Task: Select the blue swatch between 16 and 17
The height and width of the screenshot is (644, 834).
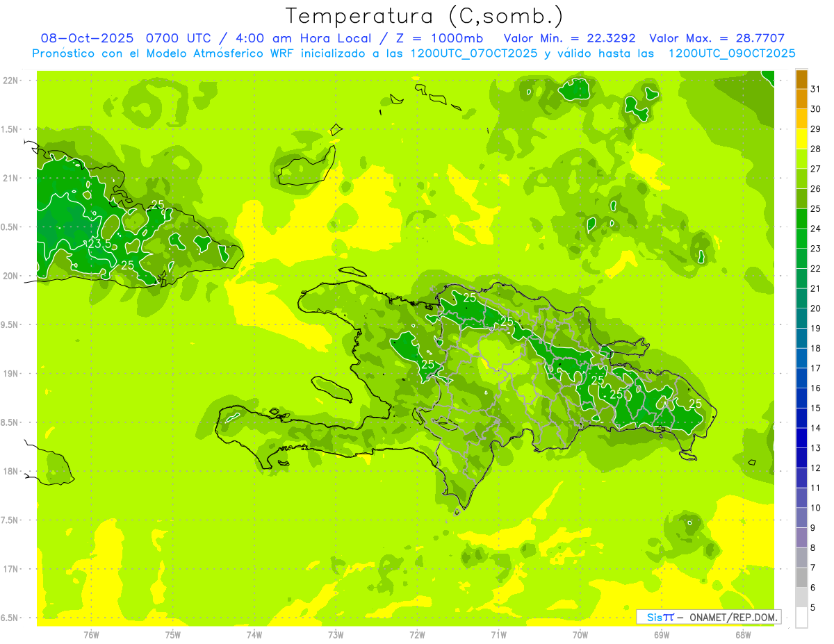Action: [x=801, y=378]
